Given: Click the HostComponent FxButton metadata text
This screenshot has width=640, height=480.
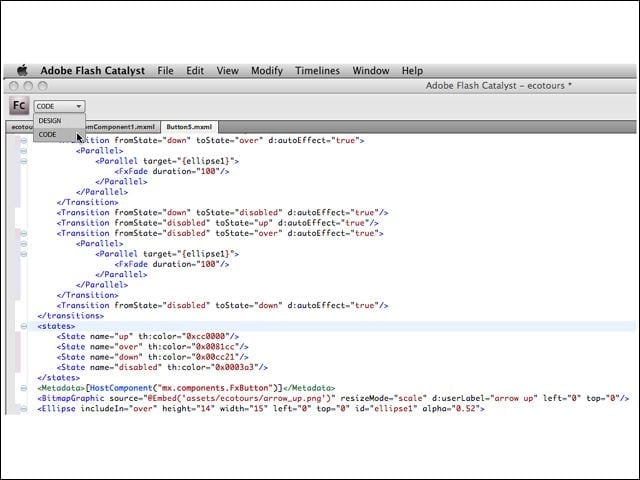Looking at the screenshot, I should point(184,388).
